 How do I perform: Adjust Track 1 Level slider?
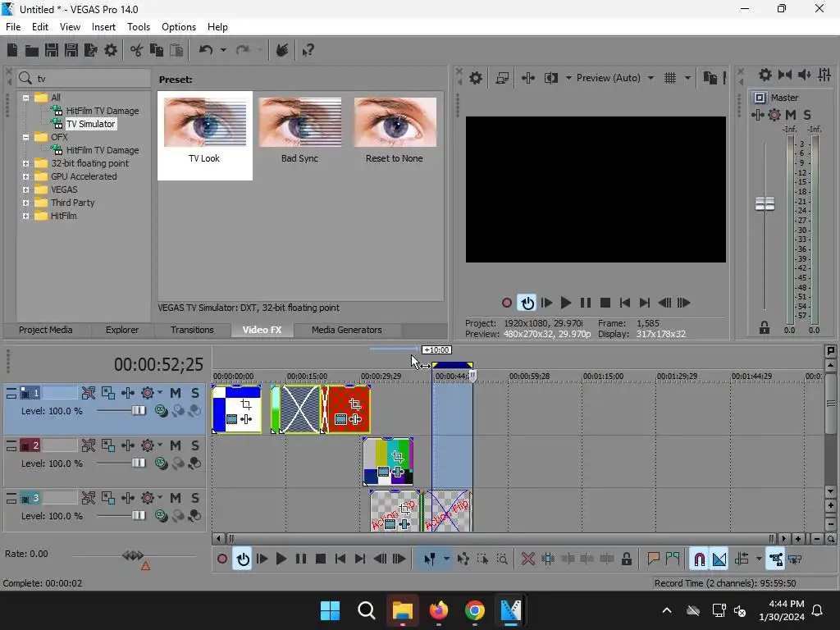pos(138,411)
